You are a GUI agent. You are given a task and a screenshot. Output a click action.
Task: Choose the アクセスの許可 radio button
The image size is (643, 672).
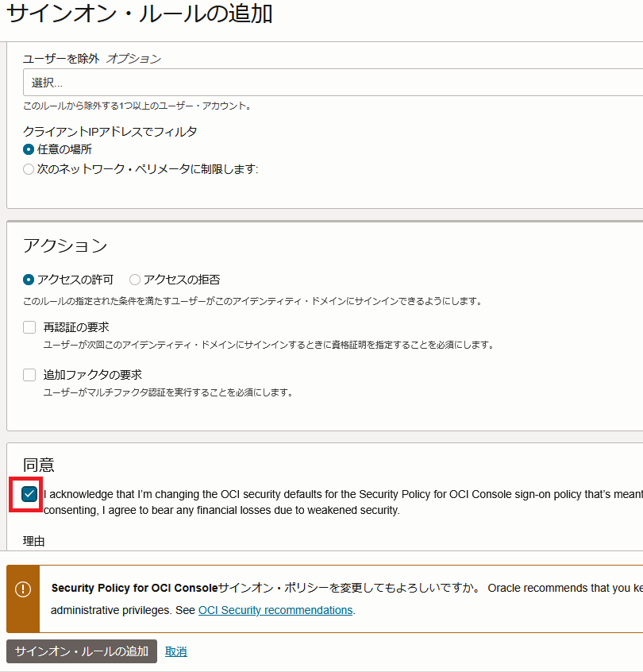[x=29, y=280]
